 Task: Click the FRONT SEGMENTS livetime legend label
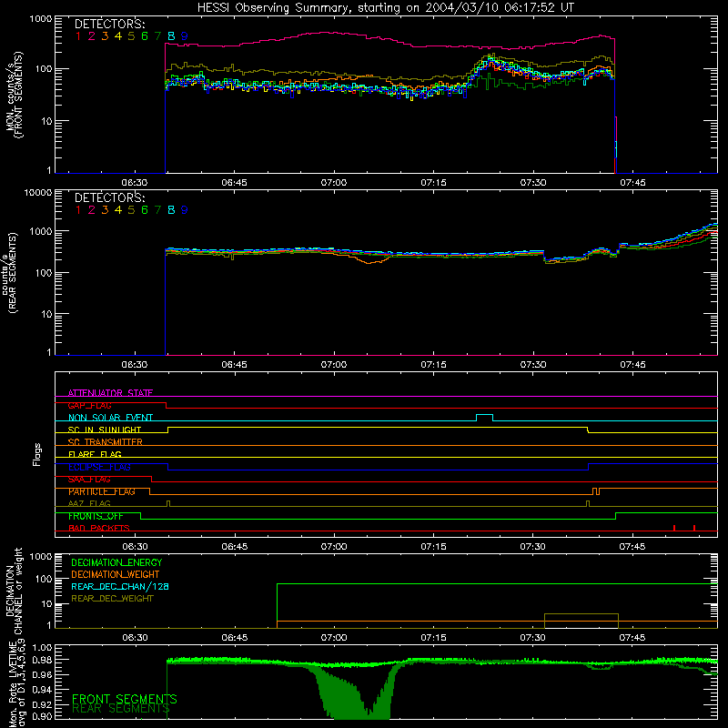click(125, 699)
